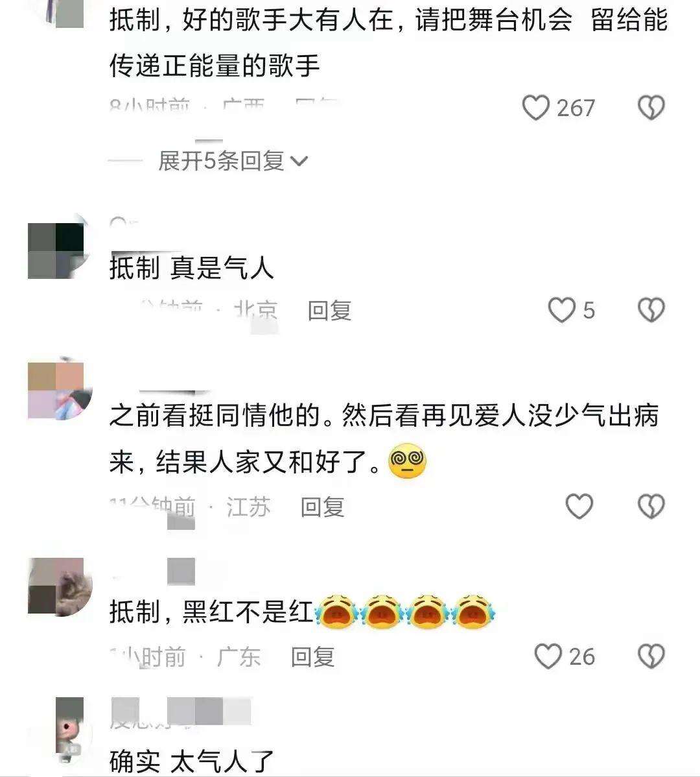Open the comment text 抵制 真是气人
This screenshot has height=777, width=700.
point(192,268)
